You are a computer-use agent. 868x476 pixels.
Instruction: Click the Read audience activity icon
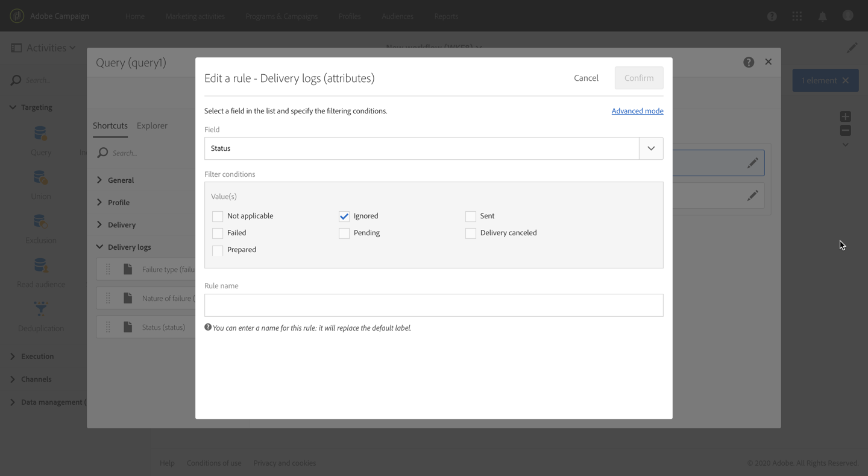click(x=41, y=266)
